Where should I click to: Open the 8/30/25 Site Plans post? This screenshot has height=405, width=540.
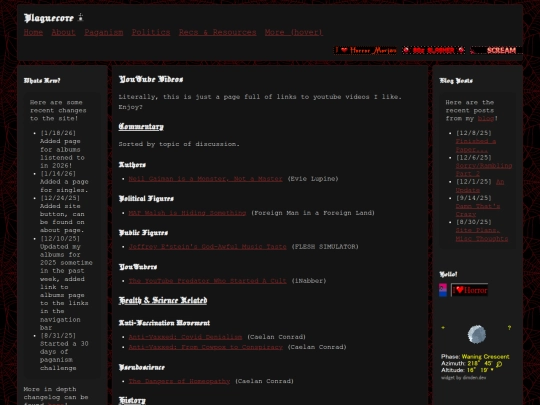point(481,234)
